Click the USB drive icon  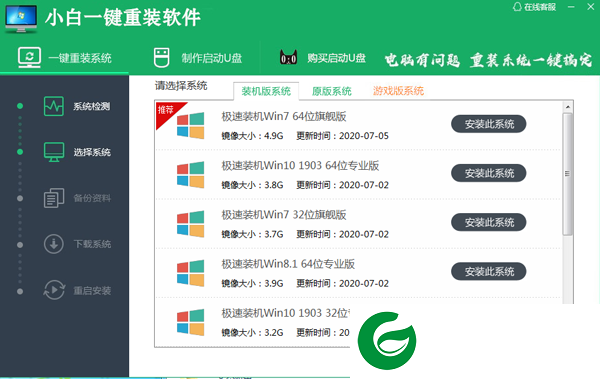[x=161, y=58]
